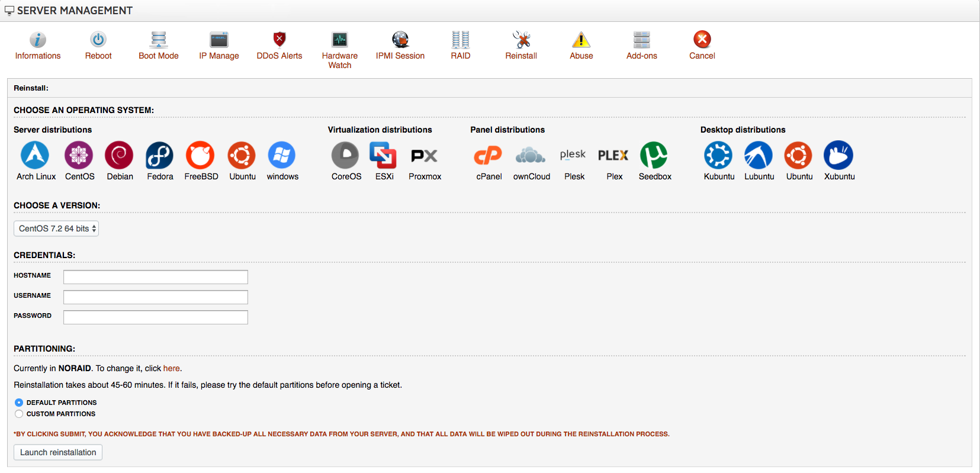Click the Launch reinstallation button
Viewport: 980px width, 473px height.
pos(58,452)
